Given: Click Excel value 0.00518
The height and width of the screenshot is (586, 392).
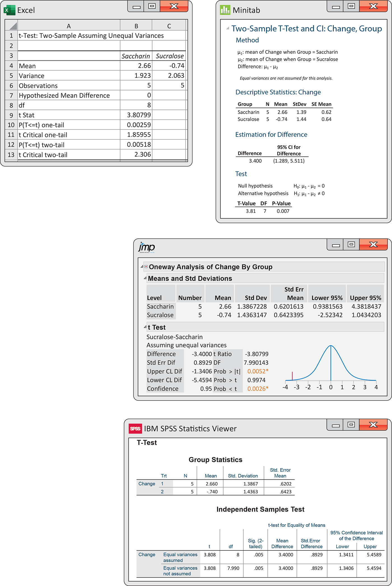Looking at the screenshot, I should (x=139, y=144).
